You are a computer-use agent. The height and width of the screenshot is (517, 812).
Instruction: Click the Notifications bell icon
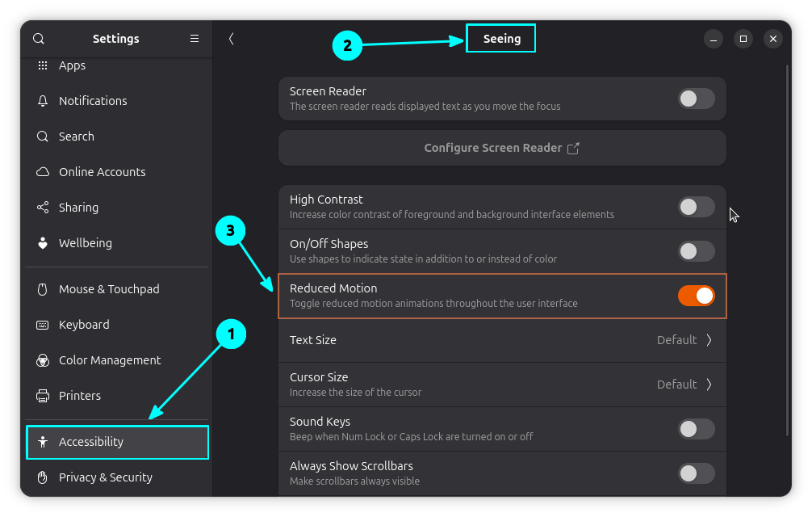click(43, 101)
